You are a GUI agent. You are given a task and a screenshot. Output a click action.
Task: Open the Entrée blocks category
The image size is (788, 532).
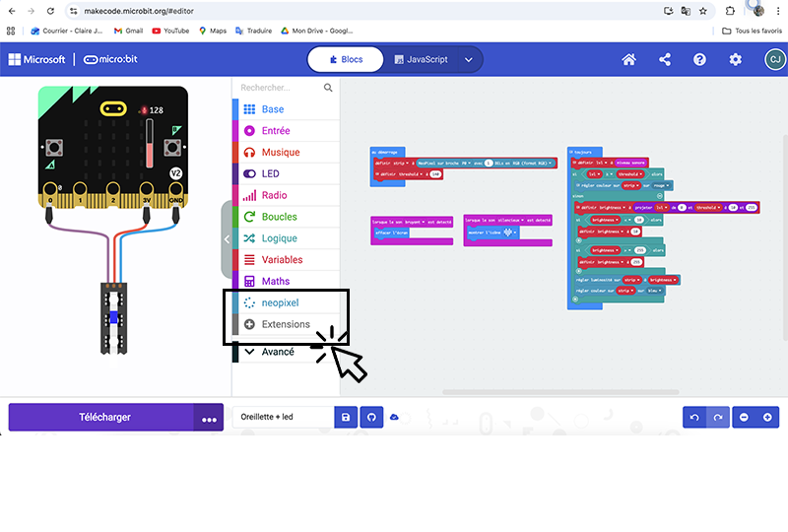click(276, 131)
